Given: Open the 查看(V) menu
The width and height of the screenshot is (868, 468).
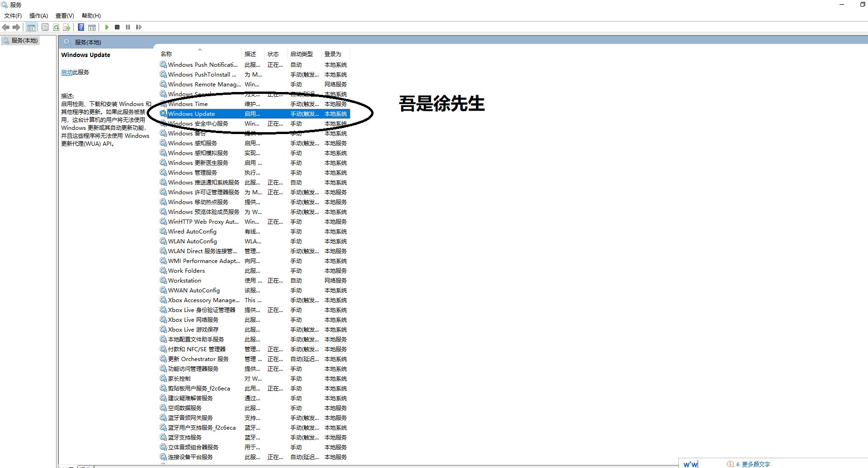Looking at the screenshot, I should [64, 15].
